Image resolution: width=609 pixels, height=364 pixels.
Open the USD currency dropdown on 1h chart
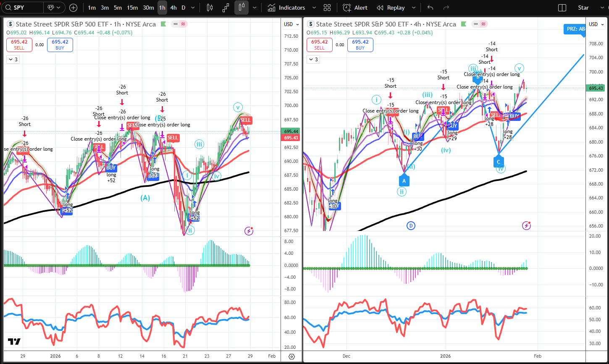point(291,24)
